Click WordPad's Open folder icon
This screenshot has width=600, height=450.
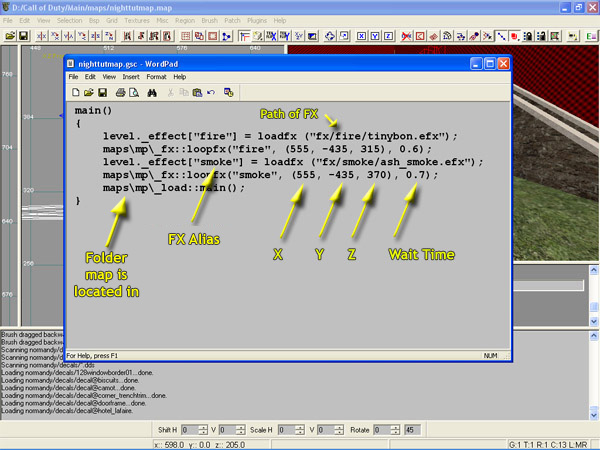pos(89,93)
